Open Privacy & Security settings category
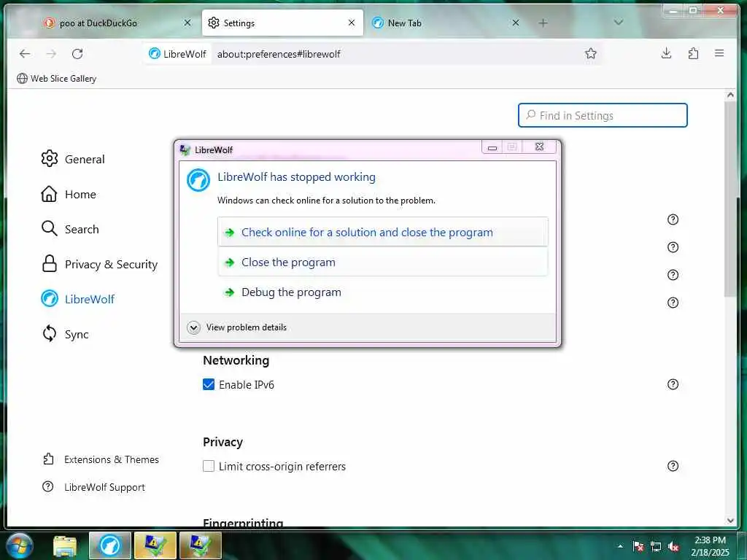 pyautogui.click(x=99, y=264)
